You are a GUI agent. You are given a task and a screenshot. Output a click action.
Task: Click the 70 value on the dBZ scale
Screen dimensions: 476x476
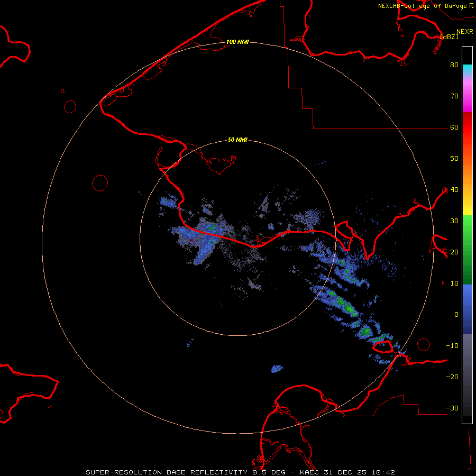(454, 96)
